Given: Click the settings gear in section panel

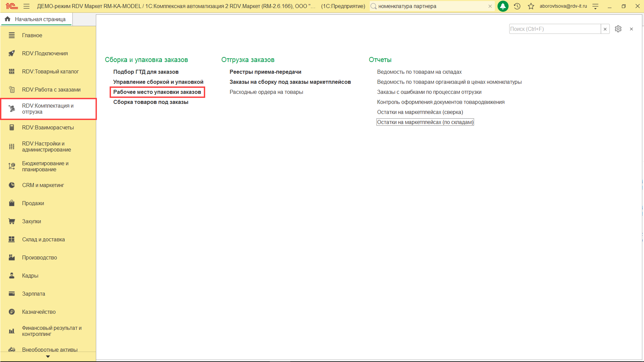Looking at the screenshot, I should tap(618, 29).
